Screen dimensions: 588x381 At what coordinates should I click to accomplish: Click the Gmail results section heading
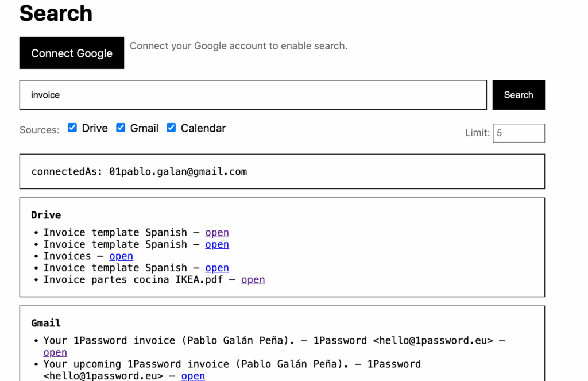(x=46, y=323)
